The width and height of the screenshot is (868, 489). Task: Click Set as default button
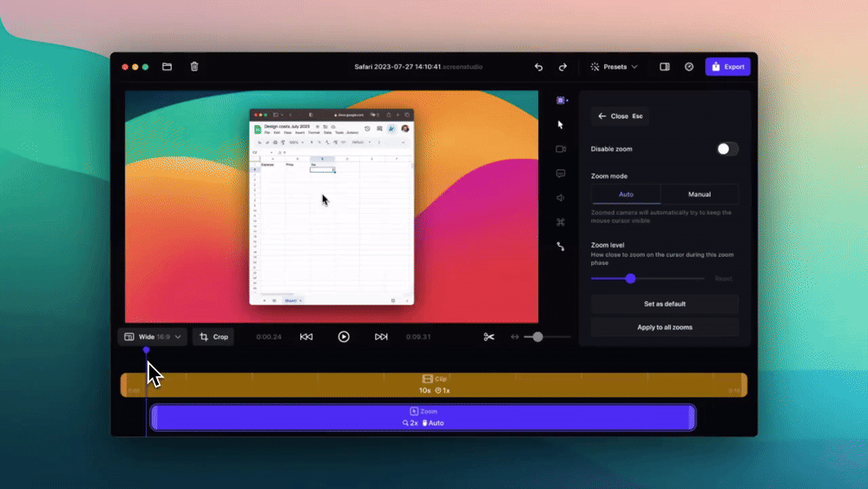pyautogui.click(x=664, y=304)
